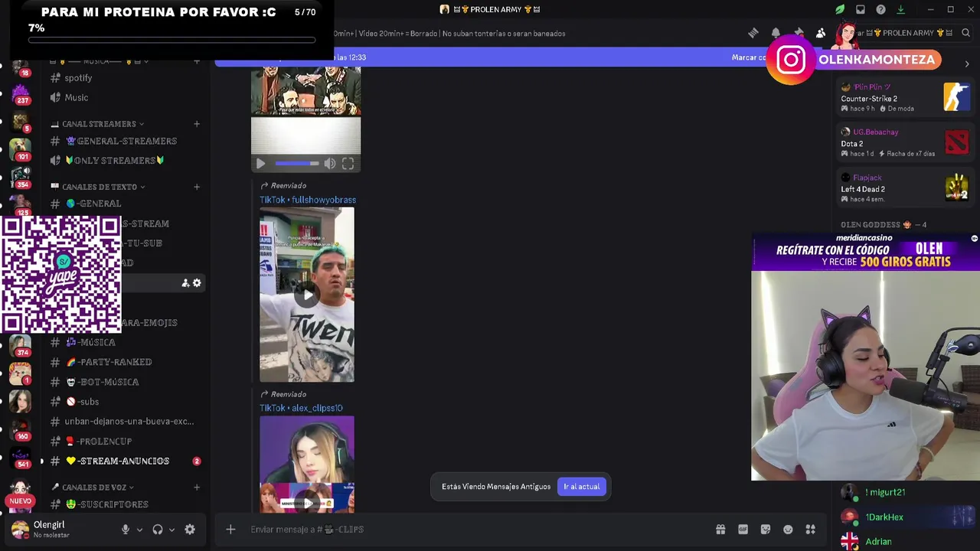Screen dimensions: 980x551
Task: Add channel to CANALES DE VOZ category
Action: point(197,487)
